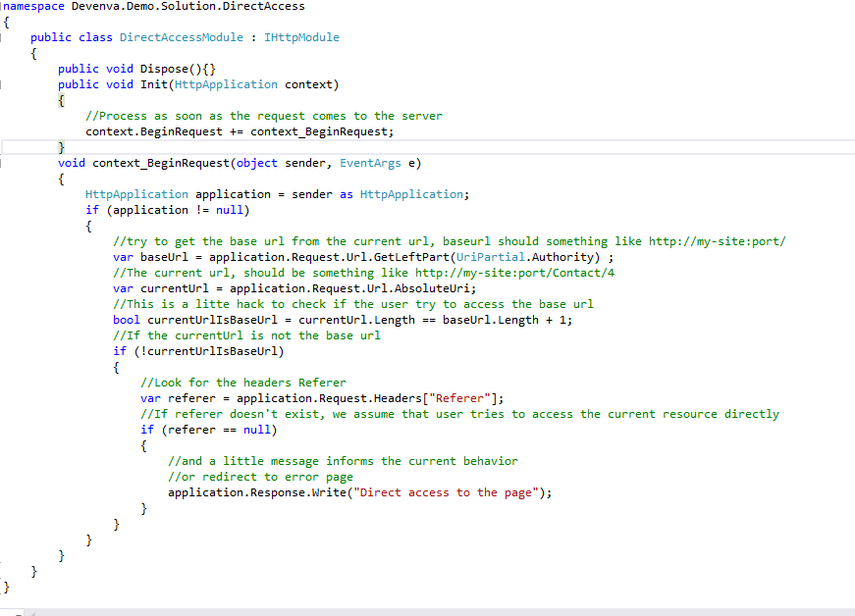Click the class name DirectAccessModule
Viewport: 855px width, 616px height.
[181, 36]
